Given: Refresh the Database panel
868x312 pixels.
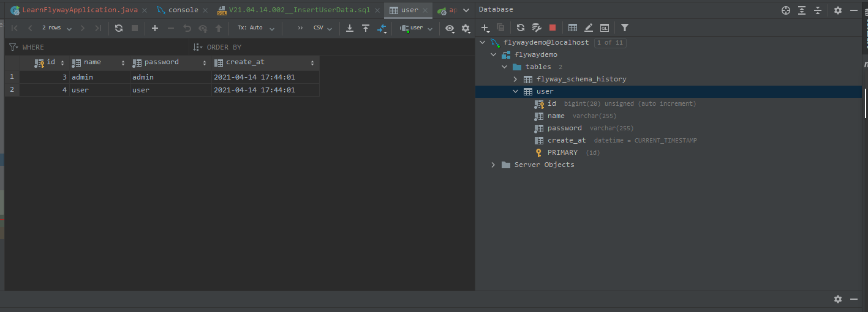Looking at the screenshot, I should click(x=521, y=28).
